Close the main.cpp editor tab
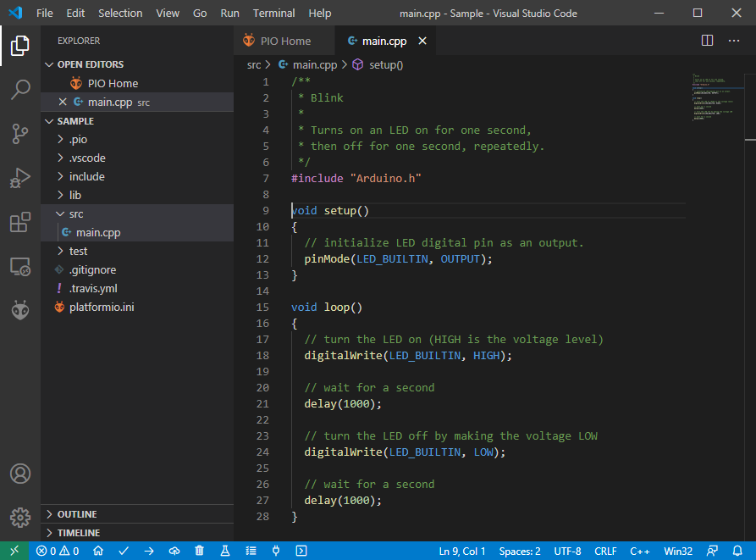This screenshot has width=756, height=560. pyautogui.click(x=422, y=41)
